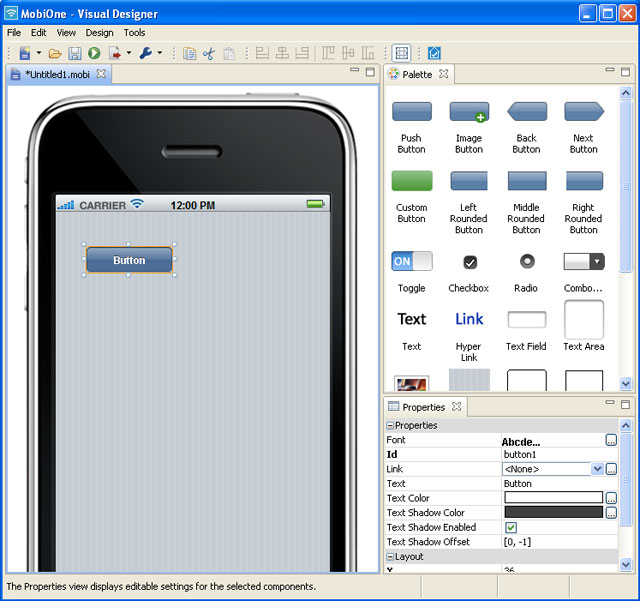Image resolution: width=640 pixels, height=601 pixels.
Task: Select the Next Button palette item
Action: (x=584, y=127)
